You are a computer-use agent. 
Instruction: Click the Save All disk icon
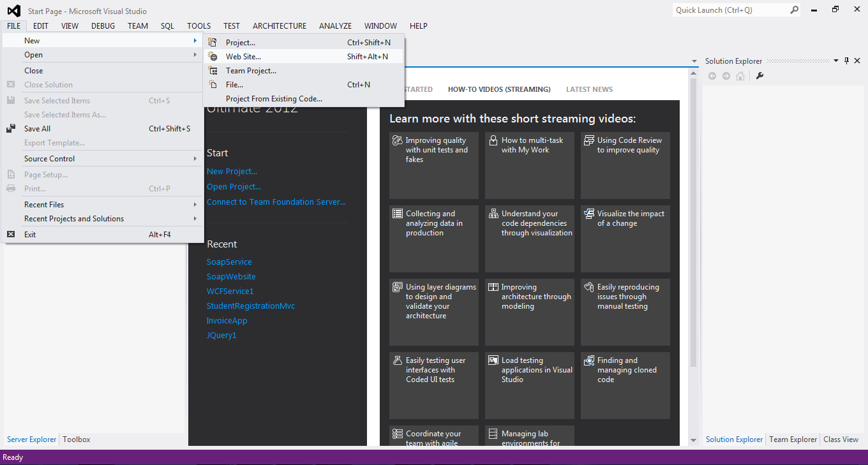pos(11,129)
